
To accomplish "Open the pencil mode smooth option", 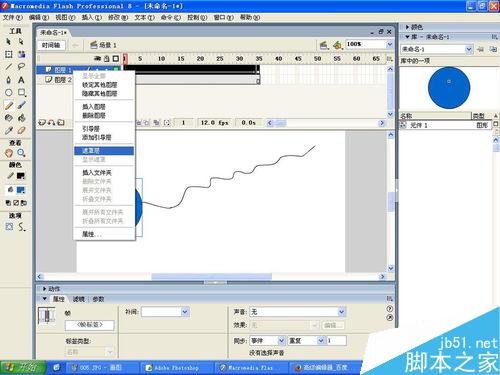I will [22, 227].
